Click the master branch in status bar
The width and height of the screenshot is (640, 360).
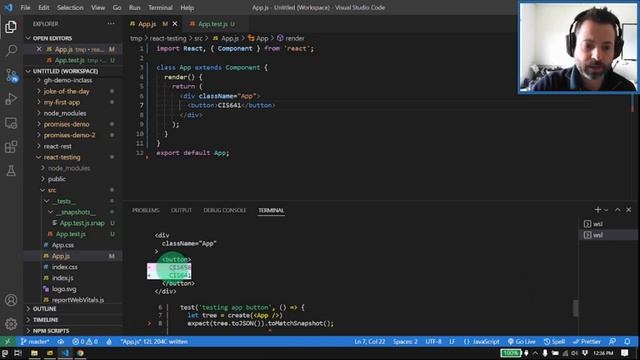(35, 341)
